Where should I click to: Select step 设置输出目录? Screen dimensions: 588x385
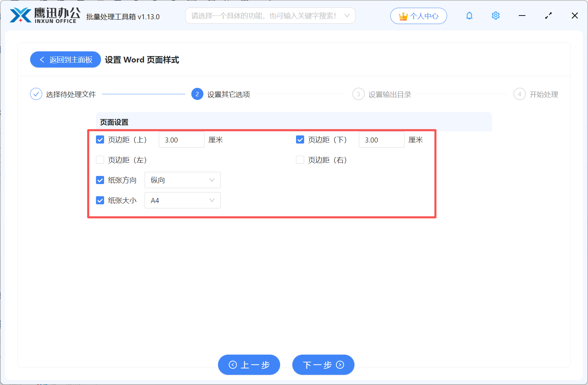click(390, 94)
